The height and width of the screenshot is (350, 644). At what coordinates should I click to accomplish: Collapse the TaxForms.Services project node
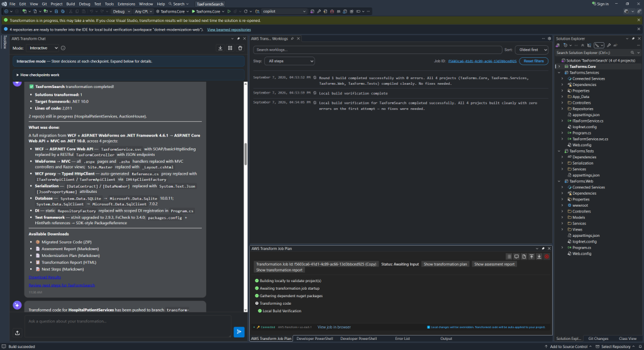click(x=559, y=73)
